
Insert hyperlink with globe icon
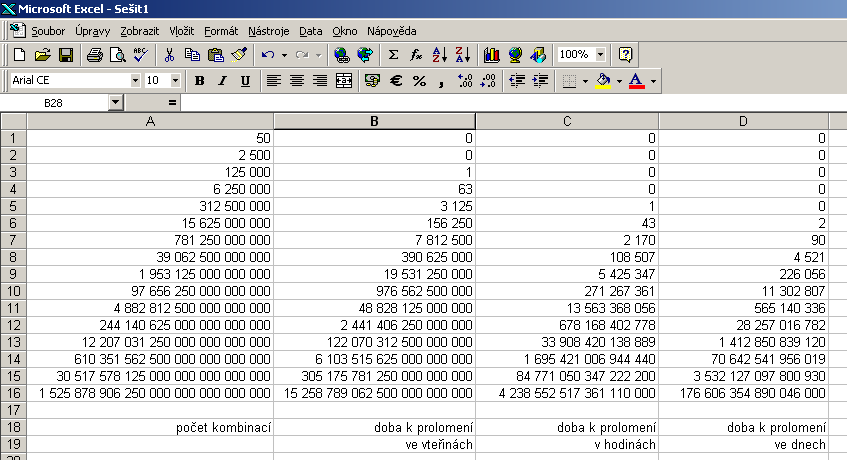pos(341,55)
